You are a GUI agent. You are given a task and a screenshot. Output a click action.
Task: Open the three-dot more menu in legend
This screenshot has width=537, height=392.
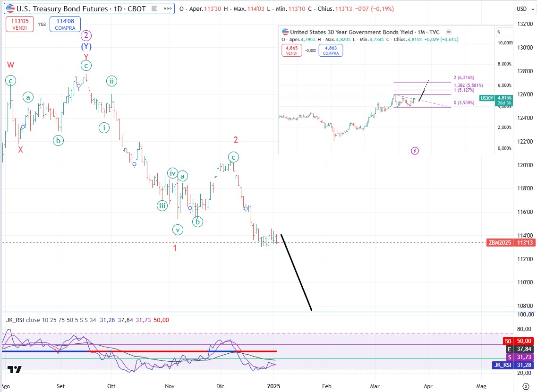pos(168,9)
